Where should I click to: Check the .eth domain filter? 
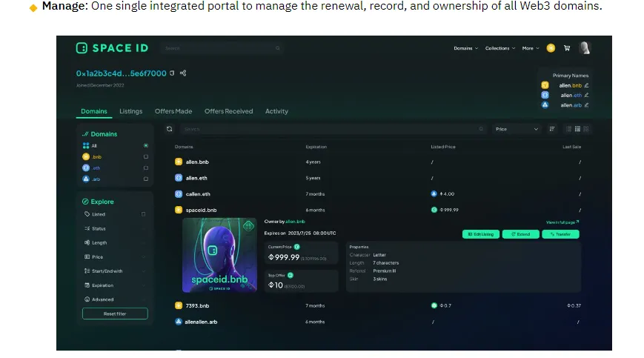[146, 168]
